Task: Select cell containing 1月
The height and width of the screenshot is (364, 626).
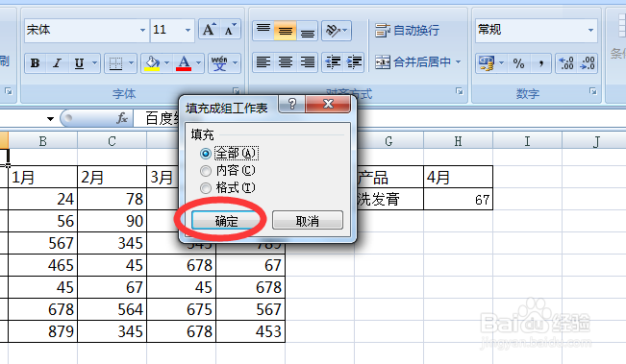Action: point(42,177)
